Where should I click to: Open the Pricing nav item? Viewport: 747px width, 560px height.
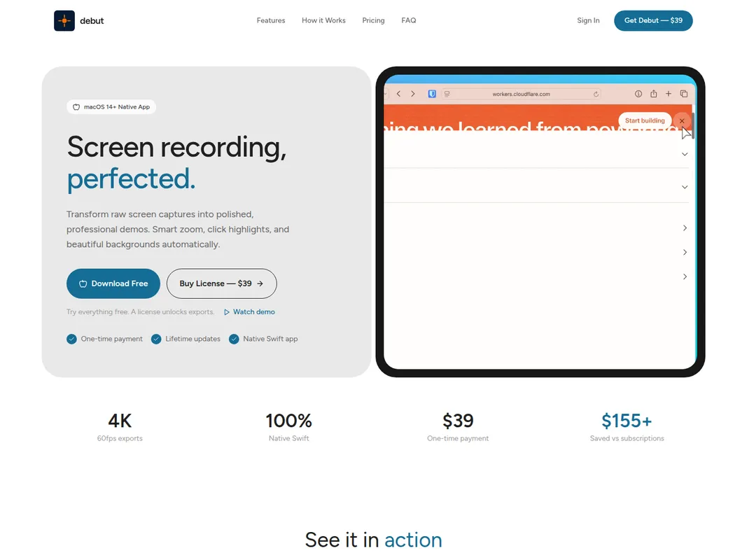373,20
